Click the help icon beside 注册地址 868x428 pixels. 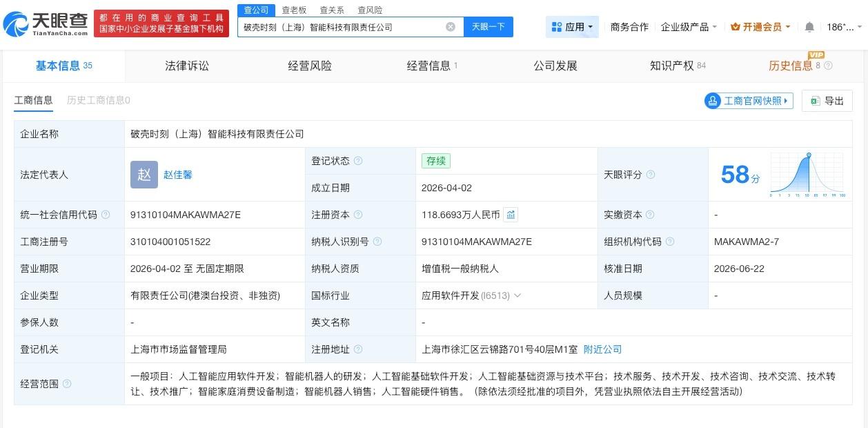[358, 349]
